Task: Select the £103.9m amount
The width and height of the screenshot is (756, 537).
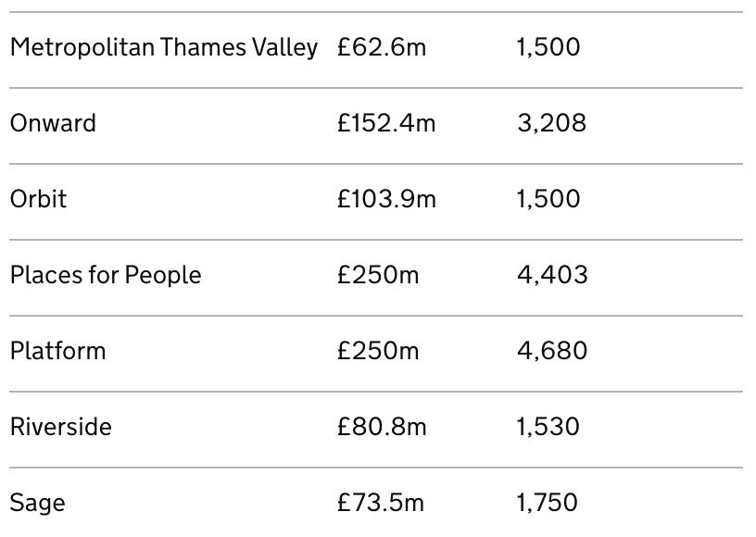Action: tap(386, 199)
